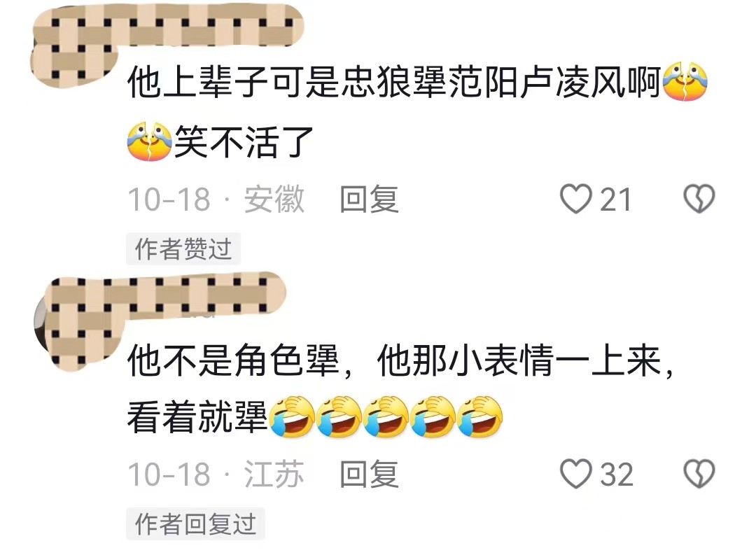Click the 作者回复过 tag

195,524
